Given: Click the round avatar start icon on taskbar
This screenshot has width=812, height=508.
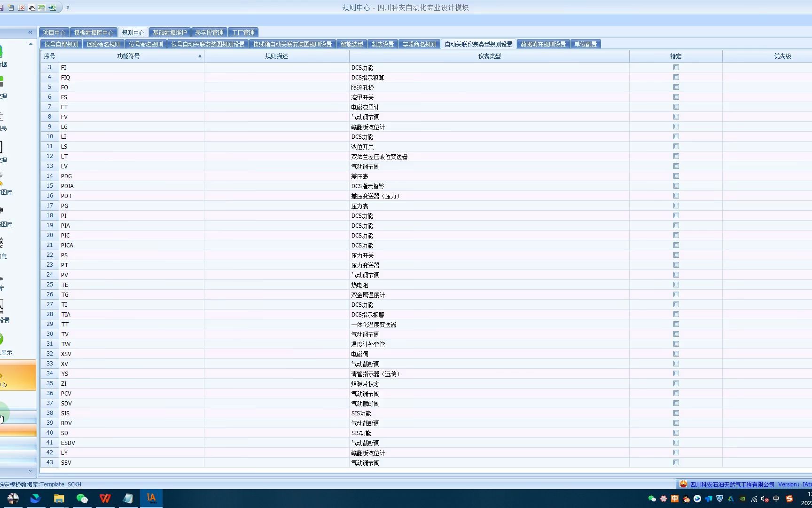Looking at the screenshot, I should [x=13, y=498].
